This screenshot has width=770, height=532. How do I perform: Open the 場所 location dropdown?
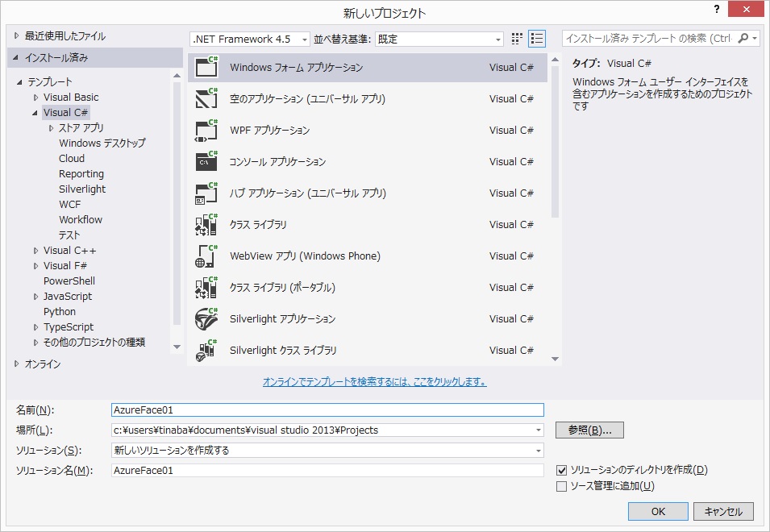pyautogui.click(x=539, y=430)
